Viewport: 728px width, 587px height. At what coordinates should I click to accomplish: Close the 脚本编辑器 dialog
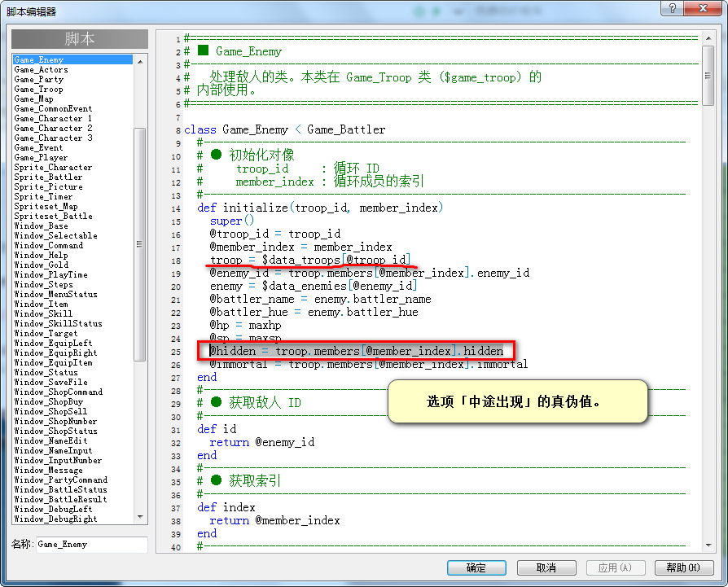tap(703, 8)
